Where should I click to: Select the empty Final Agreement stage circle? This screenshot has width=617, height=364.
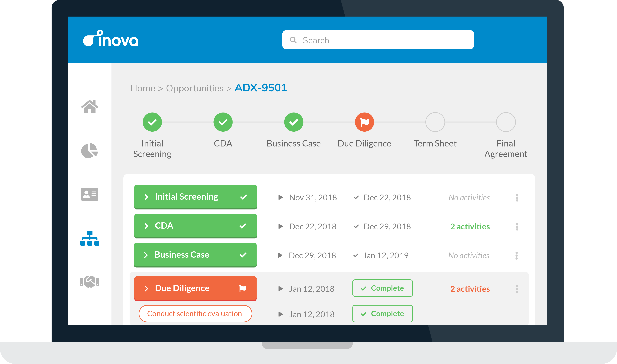coord(506,122)
